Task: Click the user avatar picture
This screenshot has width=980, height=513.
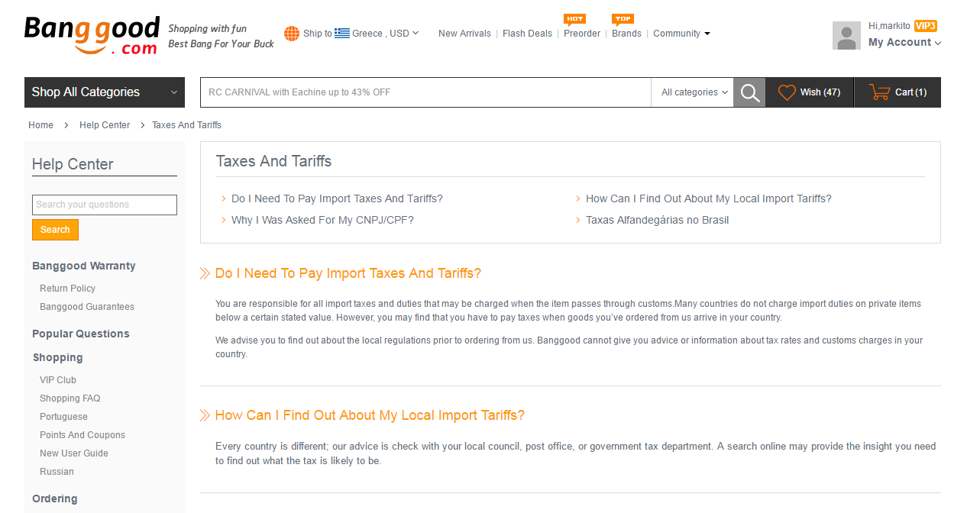Action: (x=846, y=36)
